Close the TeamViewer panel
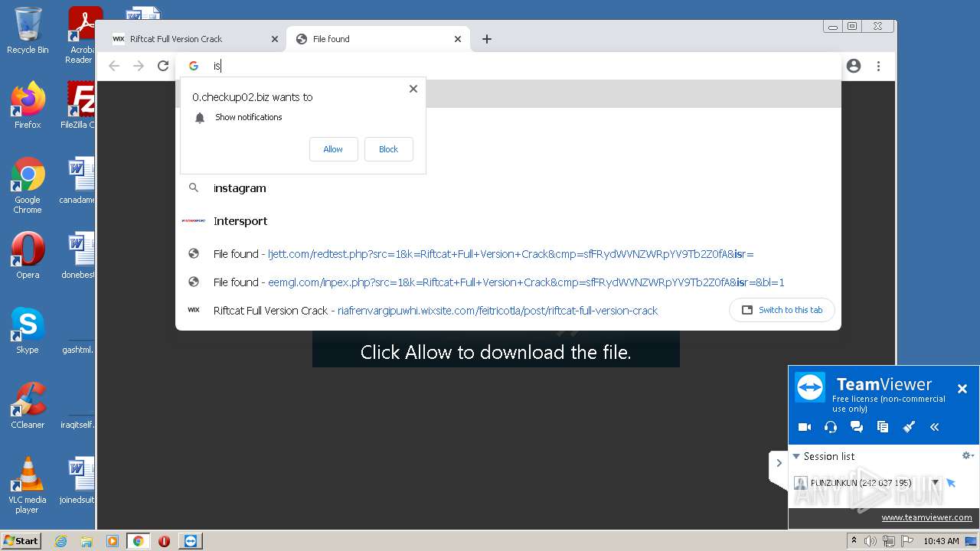Viewport: 980px width, 551px height. tap(962, 389)
